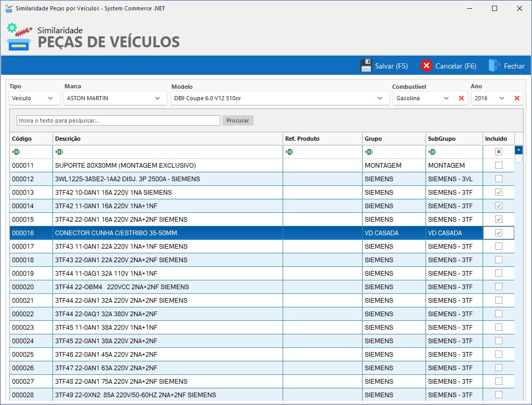Viewport: 532px width, 405px height.
Task: Open the Descrição column filter icon
Action: pos(60,152)
